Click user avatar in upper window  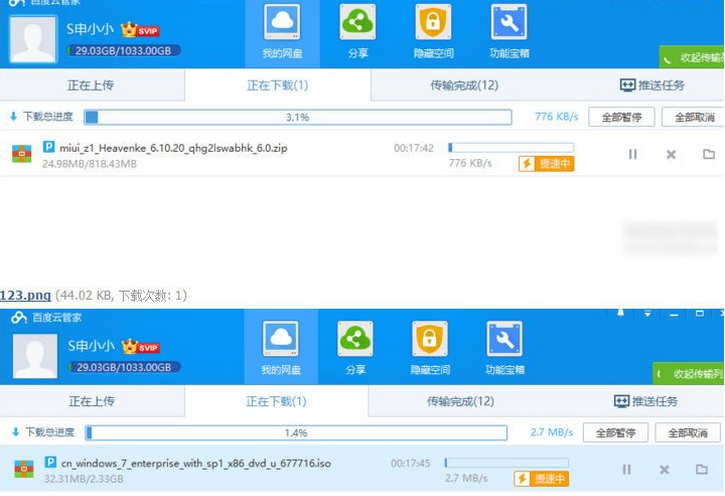point(33,39)
